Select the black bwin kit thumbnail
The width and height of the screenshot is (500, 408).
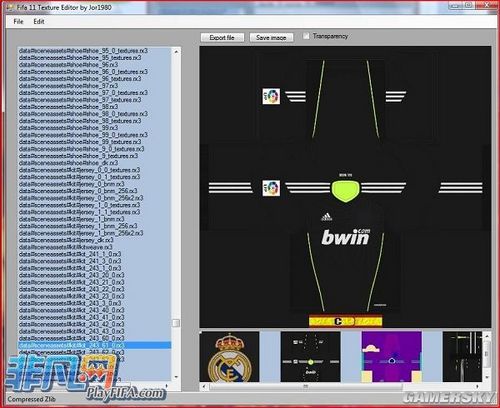pyautogui.click(x=311, y=357)
